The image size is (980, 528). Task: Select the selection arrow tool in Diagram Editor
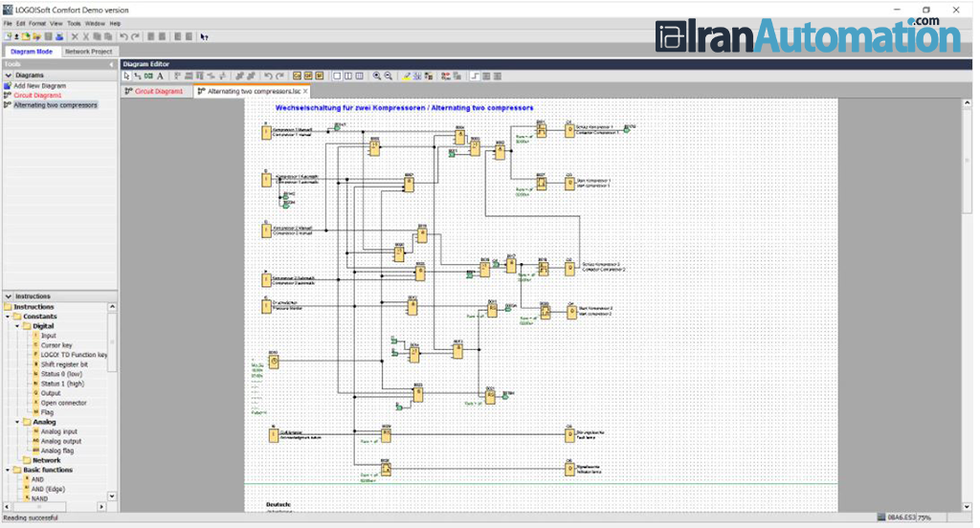[x=126, y=77]
